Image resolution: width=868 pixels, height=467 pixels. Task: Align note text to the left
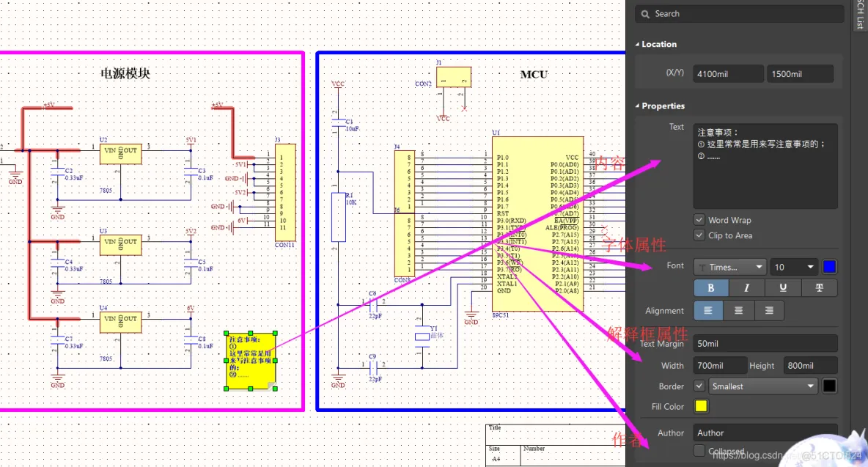coord(708,311)
